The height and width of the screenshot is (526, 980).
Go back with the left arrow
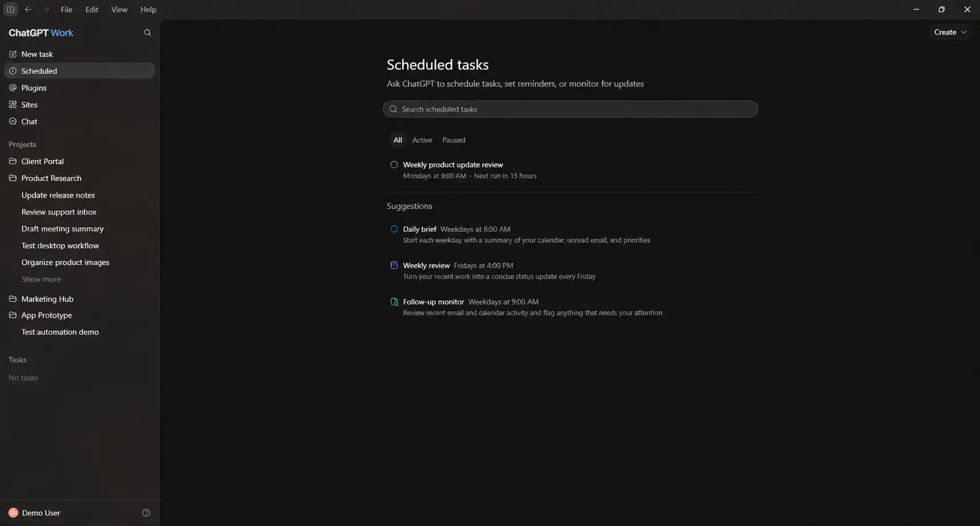click(28, 9)
